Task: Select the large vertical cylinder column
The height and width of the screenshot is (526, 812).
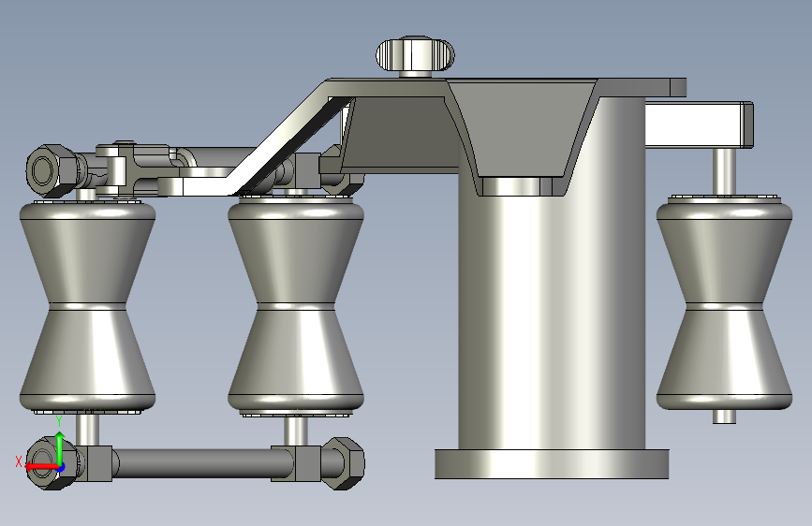Action: click(552, 321)
